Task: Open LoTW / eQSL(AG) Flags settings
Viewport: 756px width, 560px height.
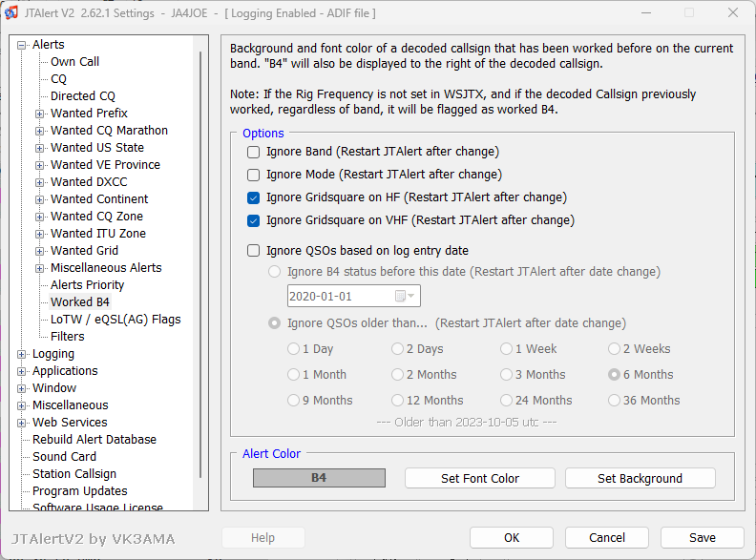Action: [115, 319]
